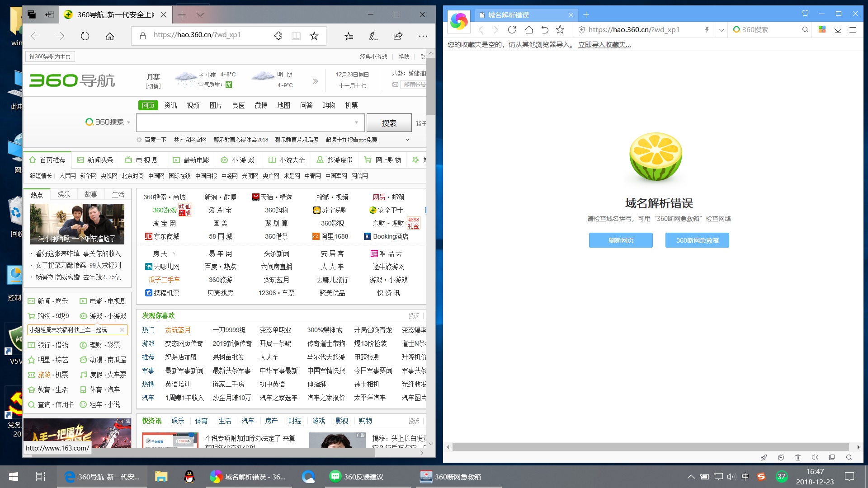Click the 360 browser horizontal scrollbar

coord(650,447)
